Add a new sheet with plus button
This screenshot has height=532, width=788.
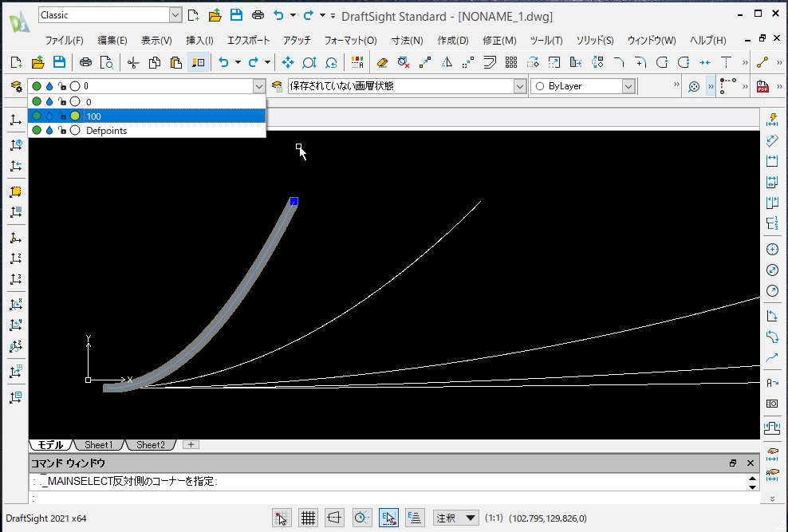point(191,444)
